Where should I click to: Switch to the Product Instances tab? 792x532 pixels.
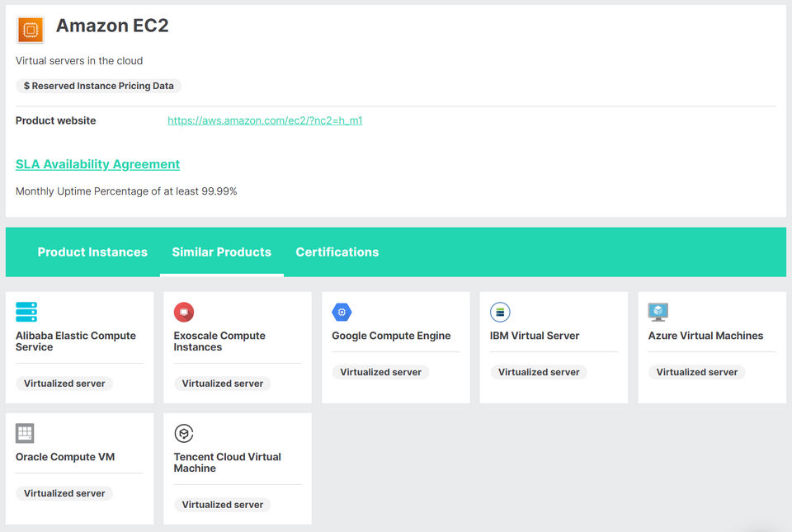tap(92, 252)
